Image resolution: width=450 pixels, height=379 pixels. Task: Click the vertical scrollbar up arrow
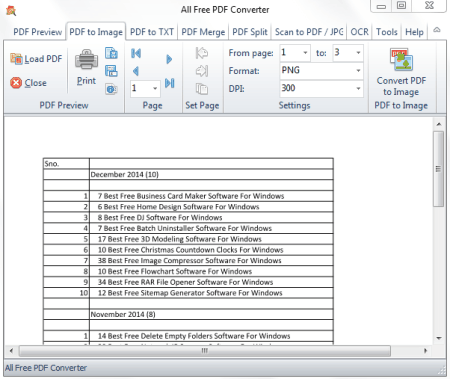coord(439,124)
